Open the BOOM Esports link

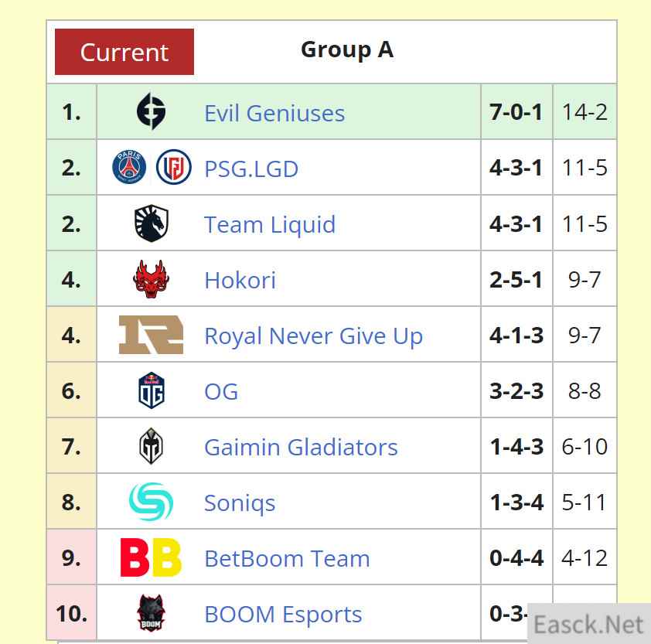coord(283,614)
